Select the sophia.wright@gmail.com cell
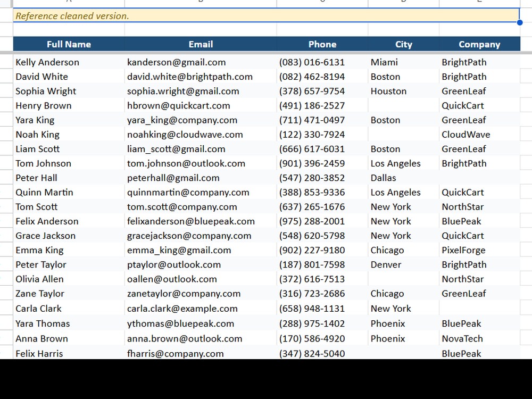Viewport: 532px width, 399px height. tap(201, 91)
